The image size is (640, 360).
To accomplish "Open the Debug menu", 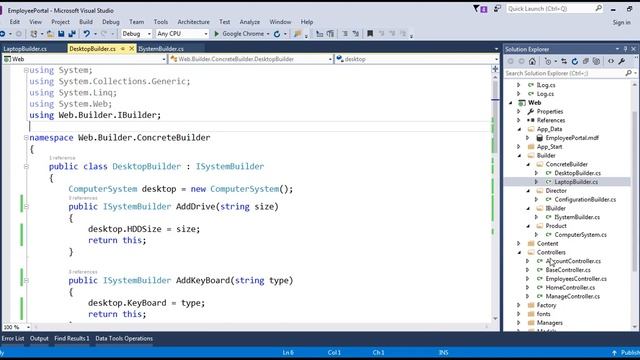I will 111,22.
